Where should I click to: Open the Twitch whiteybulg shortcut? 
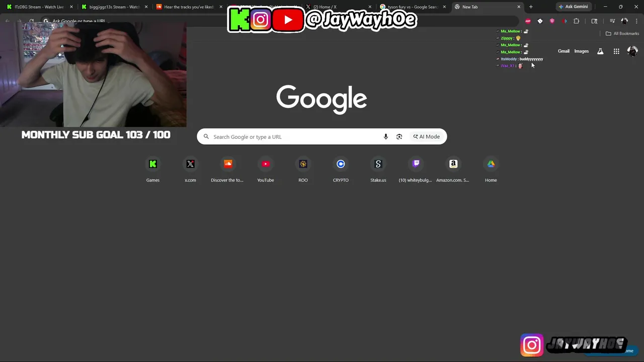tap(416, 170)
